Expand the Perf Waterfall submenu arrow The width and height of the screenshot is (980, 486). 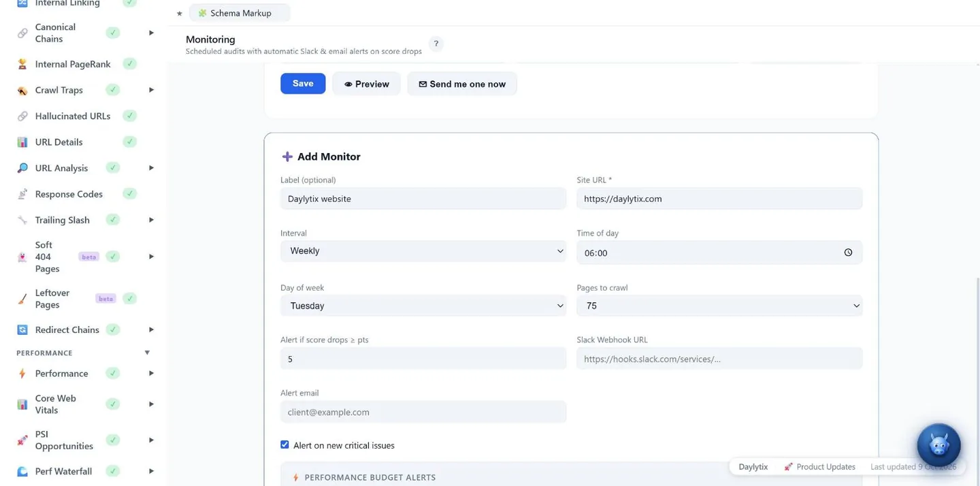(x=151, y=471)
